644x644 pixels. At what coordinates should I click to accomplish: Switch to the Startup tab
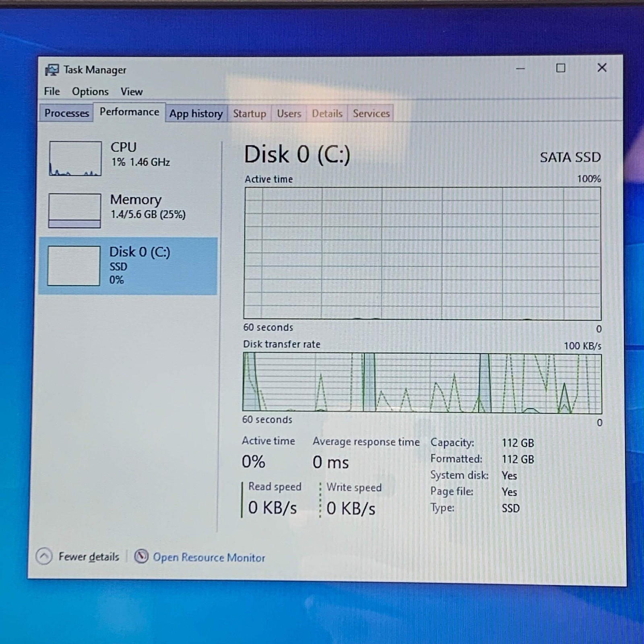[250, 114]
